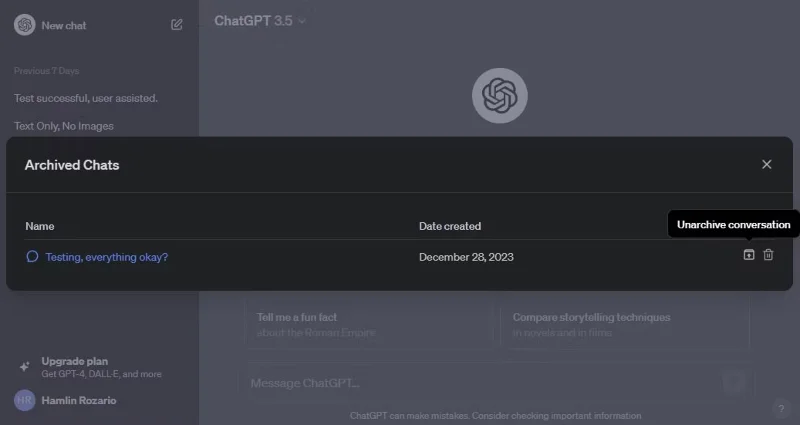This screenshot has width=800, height=425.
Task: Select the Tell me a fun fact suggestion
Action: (x=369, y=324)
